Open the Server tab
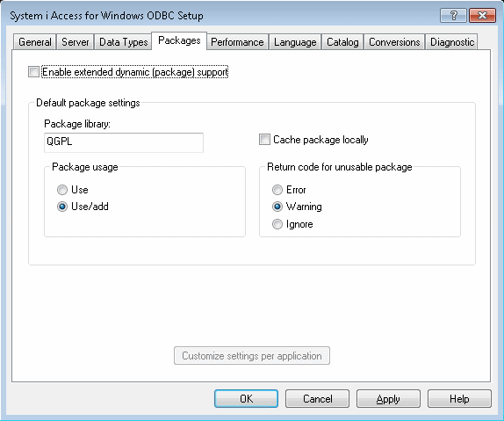The image size is (504, 421). click(x=76, y=42)
